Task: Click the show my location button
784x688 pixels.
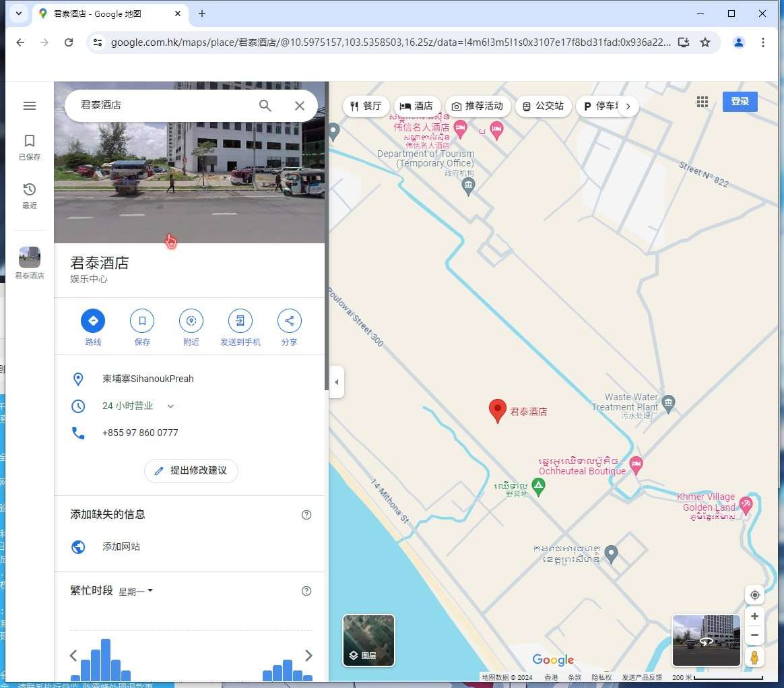Action: [754, 595]
